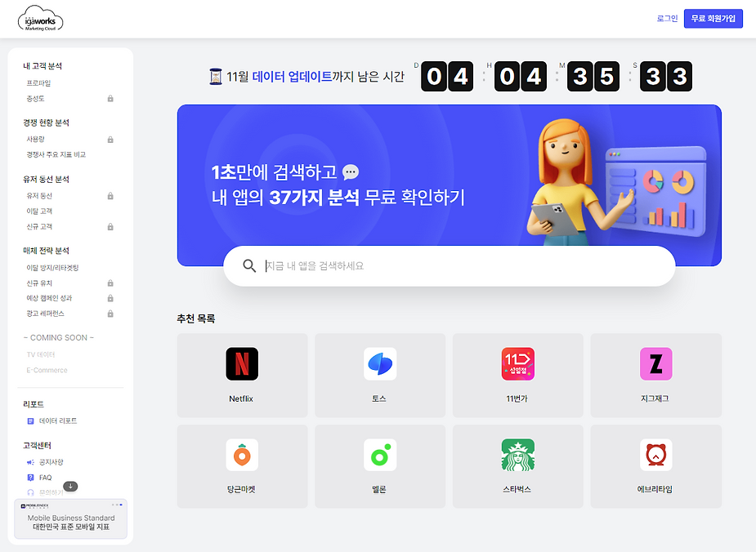This screenshot has height=552, width=756.
Task: Click 경쟁 현황 분석 section heading
Action: (x=46, y=122)
